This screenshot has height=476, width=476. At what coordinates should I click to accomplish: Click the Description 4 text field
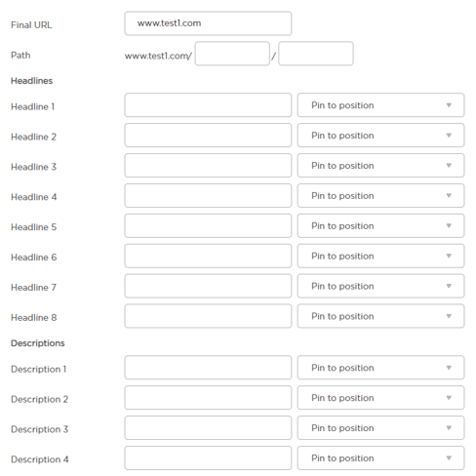(x=208, y=457)
